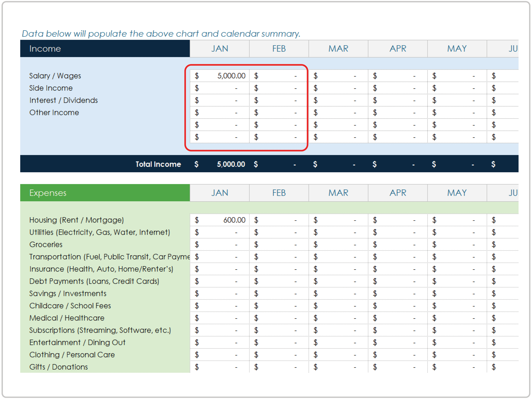Select the Side Income February cell
This screenshot has width=532, height=399.
point(279,88)
